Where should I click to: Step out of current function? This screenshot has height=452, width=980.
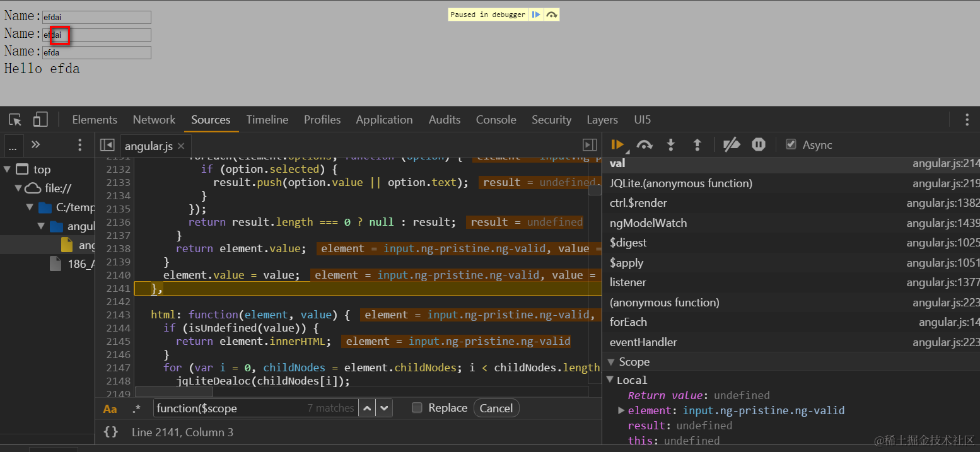pyautogui.click(x=697, y=145)
